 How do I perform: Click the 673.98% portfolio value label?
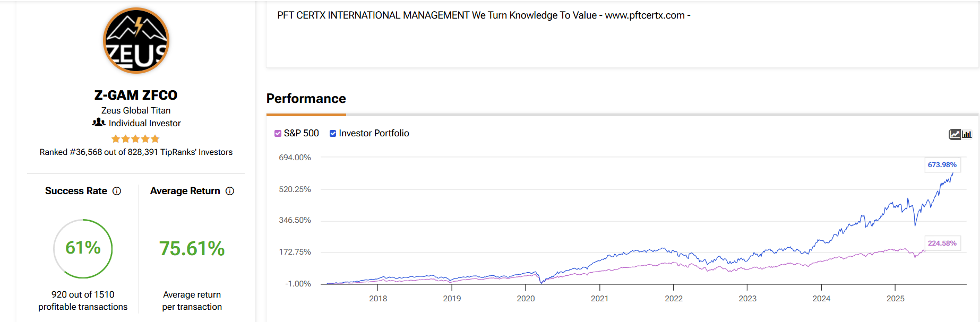tap(942, 165)
